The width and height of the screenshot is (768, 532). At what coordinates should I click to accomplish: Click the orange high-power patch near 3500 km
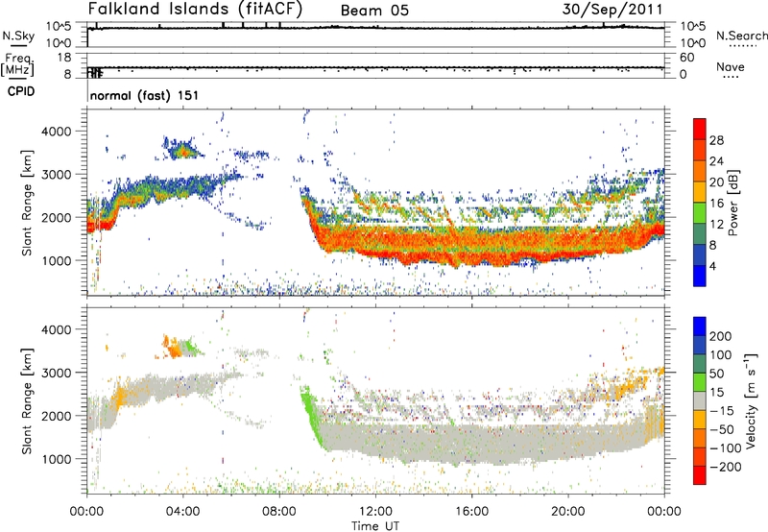(183, 152)
